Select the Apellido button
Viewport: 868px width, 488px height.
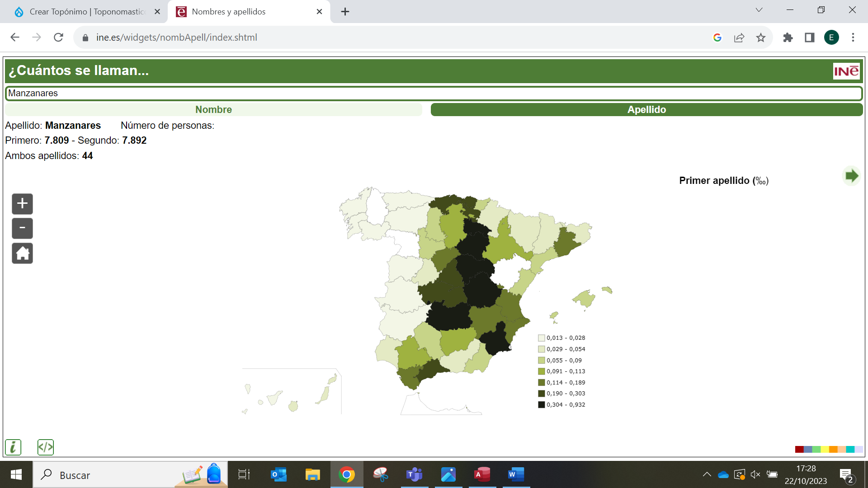646,109
